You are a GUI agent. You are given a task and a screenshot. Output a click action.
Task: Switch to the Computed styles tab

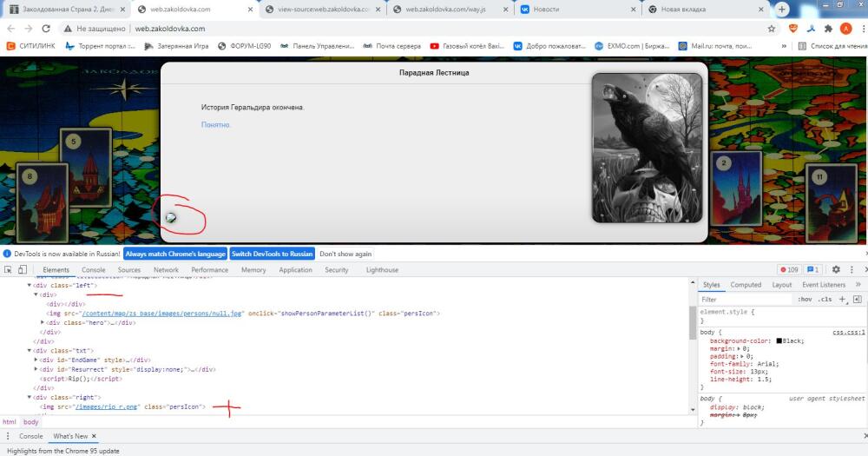coord(746,285)
